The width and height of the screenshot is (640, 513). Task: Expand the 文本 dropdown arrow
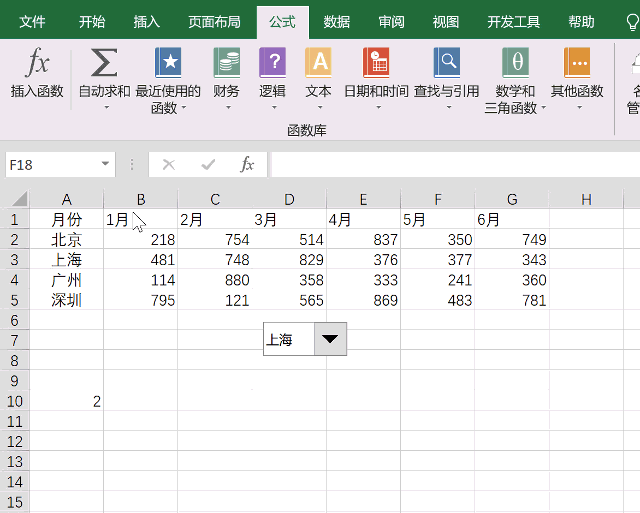(320, 107)
